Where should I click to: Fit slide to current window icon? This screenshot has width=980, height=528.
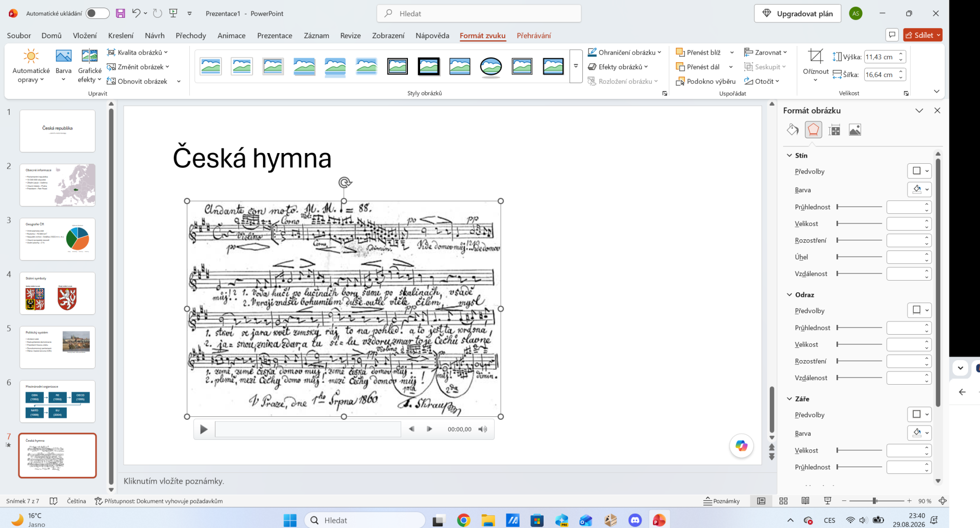point(943,501)
